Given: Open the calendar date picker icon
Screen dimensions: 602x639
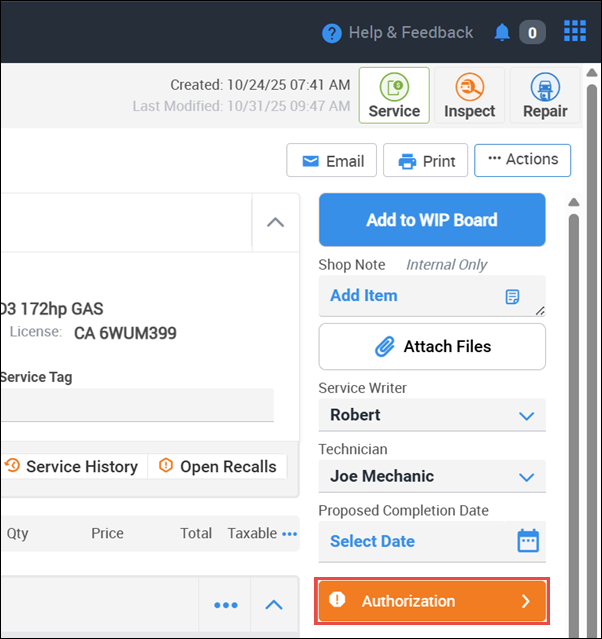Looking at the screenshot, I should [x=528, y=541].
